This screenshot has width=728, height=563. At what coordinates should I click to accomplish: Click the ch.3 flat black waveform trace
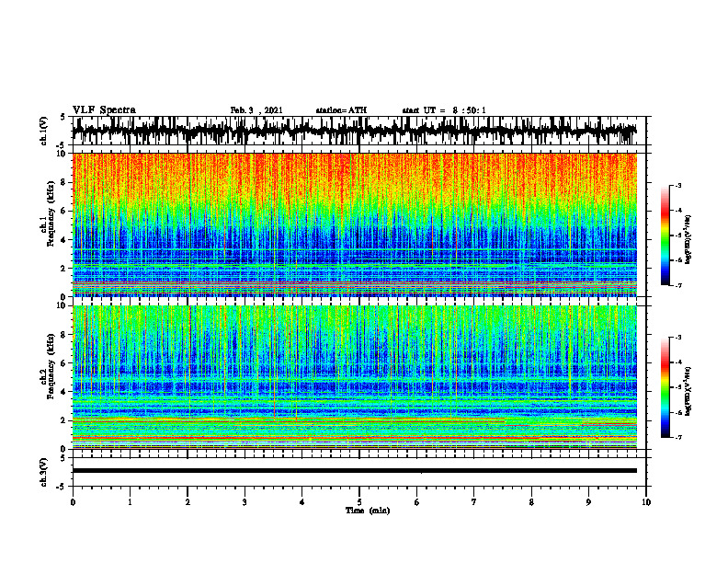coord(354,471)
